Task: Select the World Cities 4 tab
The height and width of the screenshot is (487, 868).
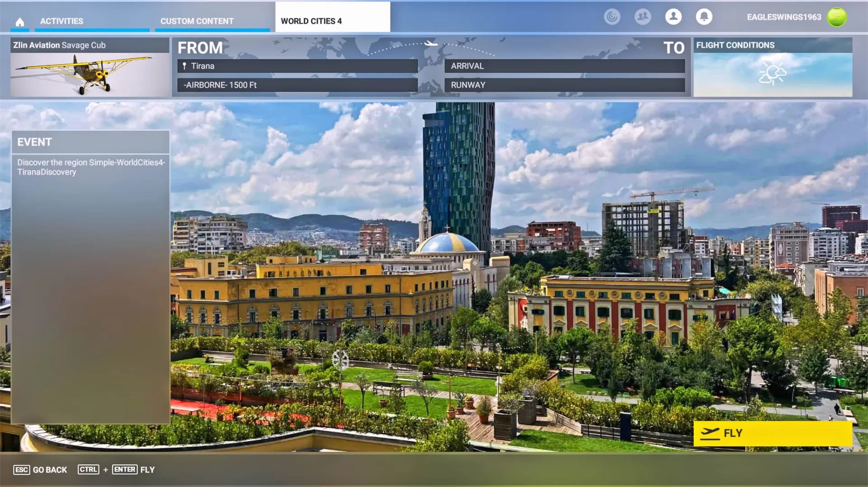Action: (x=311, y=21)
